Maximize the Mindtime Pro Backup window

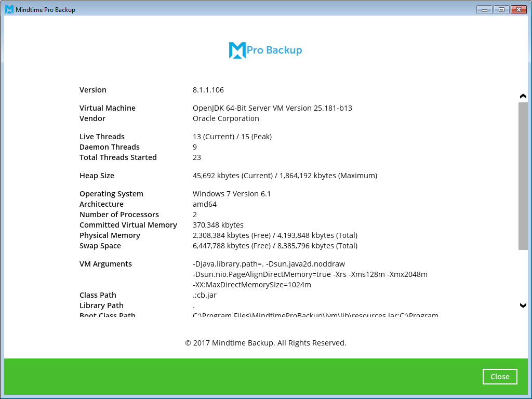501,9
